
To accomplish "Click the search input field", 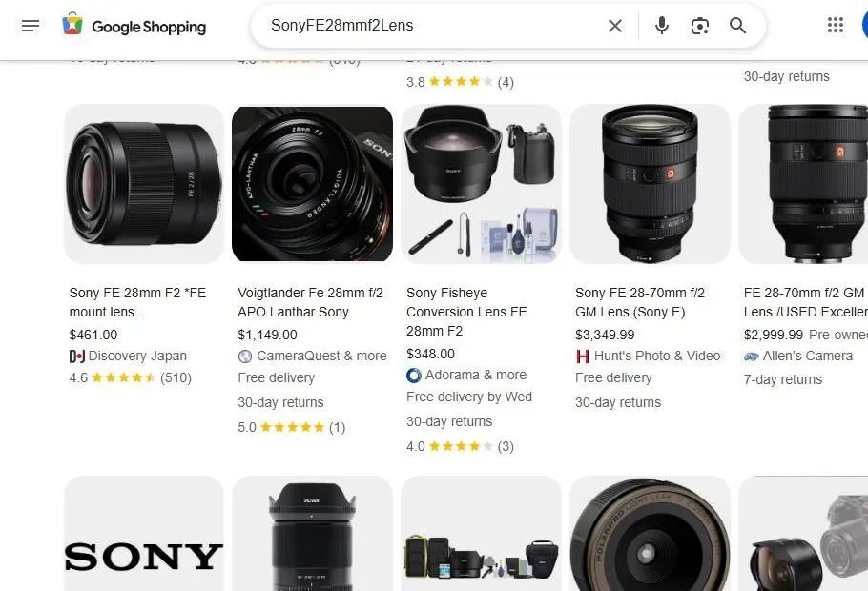I will point(429,26).
